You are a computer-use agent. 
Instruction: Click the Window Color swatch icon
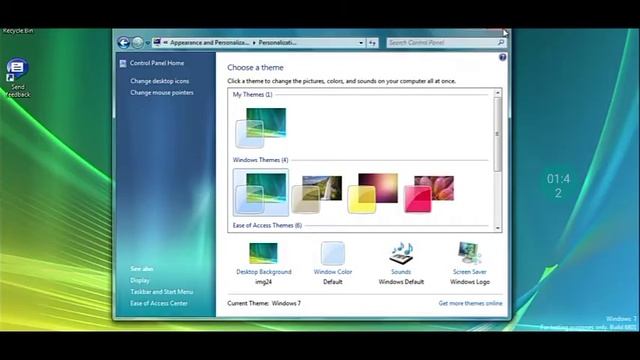tap(333, 253)
